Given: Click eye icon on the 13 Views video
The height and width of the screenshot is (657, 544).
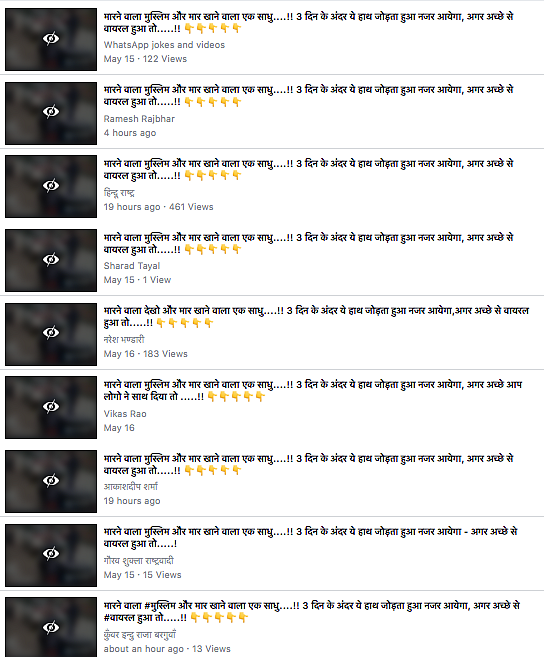Looking at the screenshot, I should (51, 627).
